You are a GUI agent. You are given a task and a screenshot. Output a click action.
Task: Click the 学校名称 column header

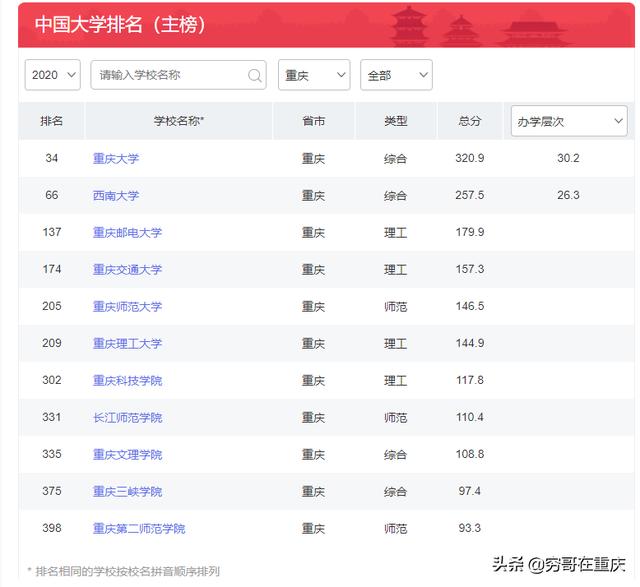pyautogui.click(x=179, y=121)
